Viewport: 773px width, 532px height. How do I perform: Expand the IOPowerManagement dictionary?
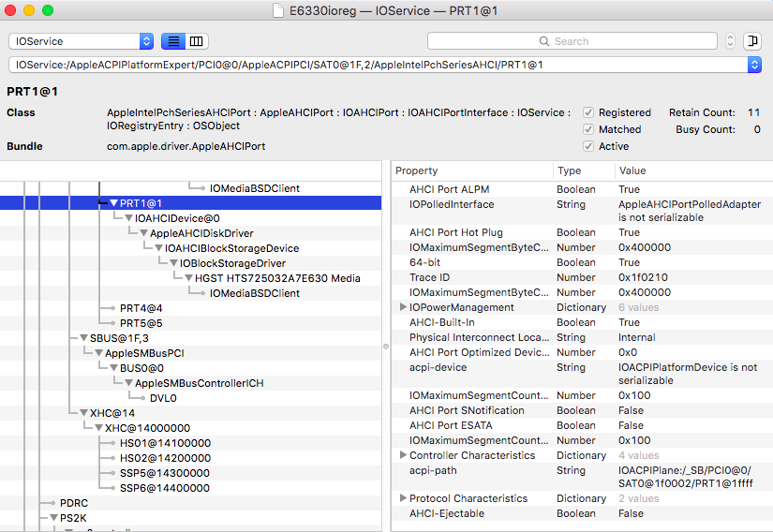(x=404, y=307)
